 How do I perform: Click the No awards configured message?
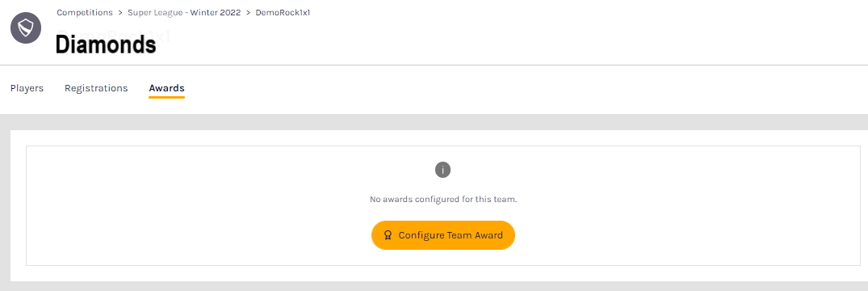443,199
